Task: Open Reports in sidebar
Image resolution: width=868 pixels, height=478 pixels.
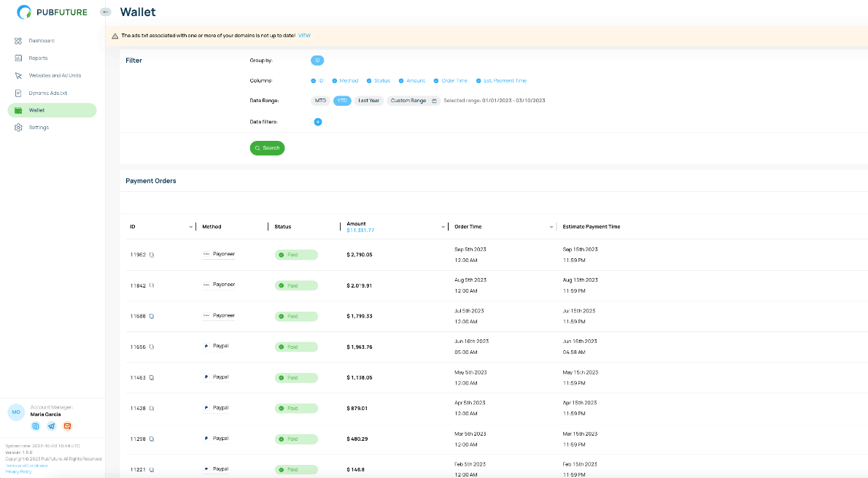Action: point(38,58)
